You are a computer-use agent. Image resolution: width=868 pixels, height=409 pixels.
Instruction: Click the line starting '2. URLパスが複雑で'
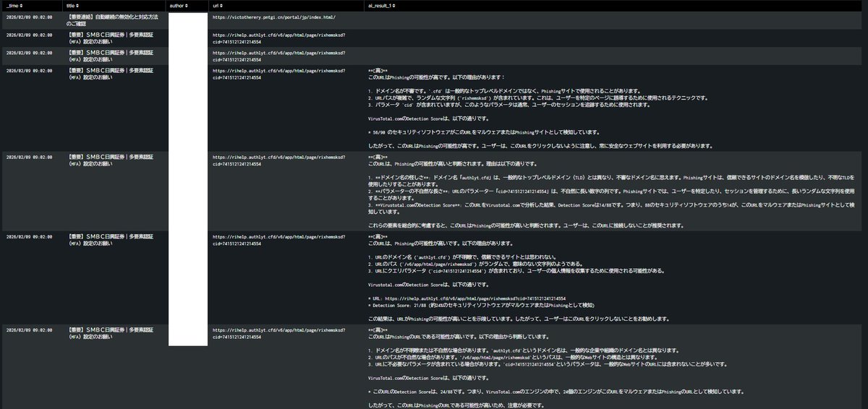pos(537,98)
